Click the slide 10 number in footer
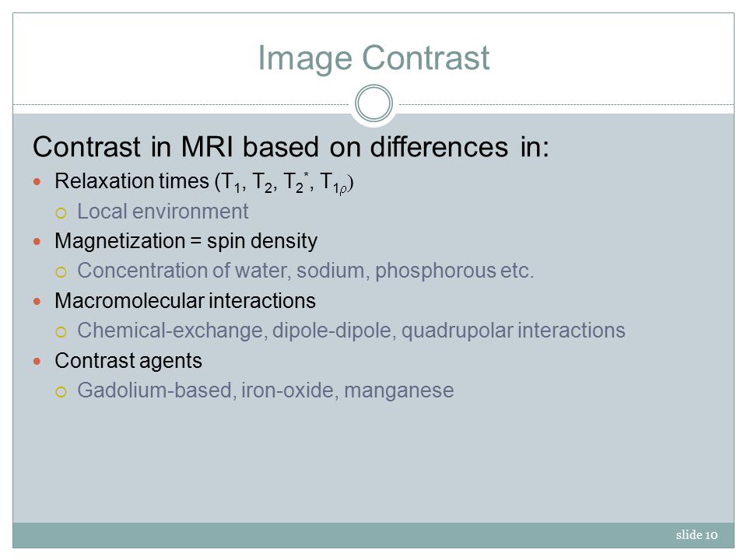The width and height of the screenshot is (747, 560). pos(696,535)
